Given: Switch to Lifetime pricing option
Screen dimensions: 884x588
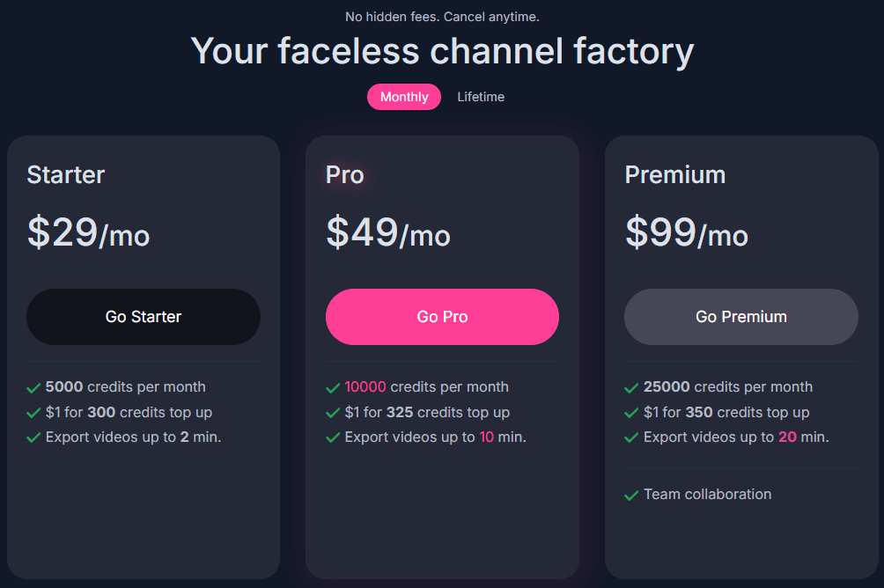Looking at the screenshot, I should click(x=480, y=97).
